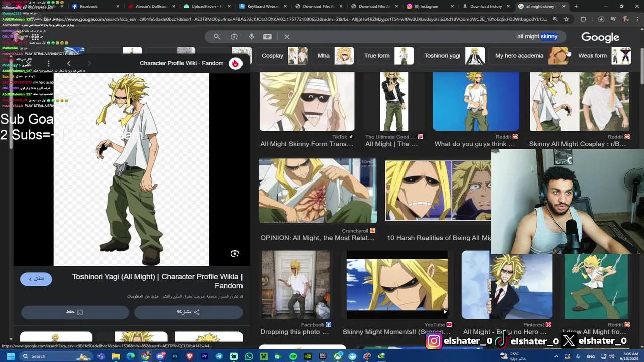Switch to the UploadHaven tab
This screenshot has width=644, height=362.
(207, 6)
